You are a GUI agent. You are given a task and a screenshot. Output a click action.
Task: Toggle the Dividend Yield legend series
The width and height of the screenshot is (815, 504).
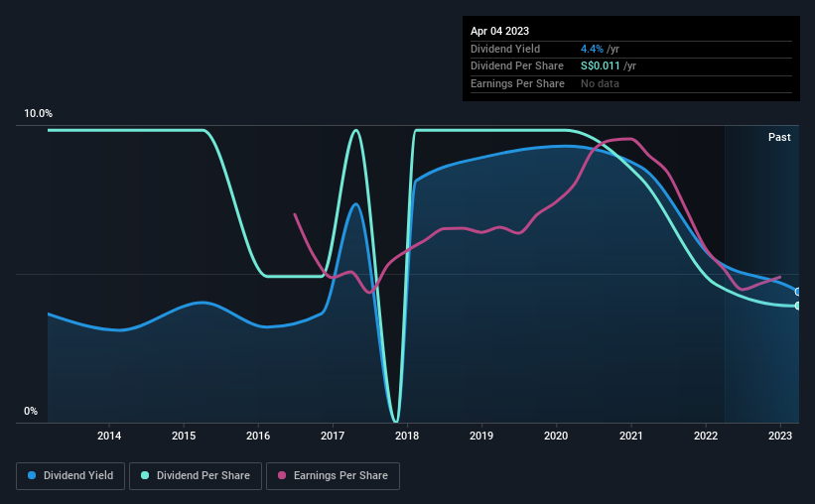click(70, 476)
